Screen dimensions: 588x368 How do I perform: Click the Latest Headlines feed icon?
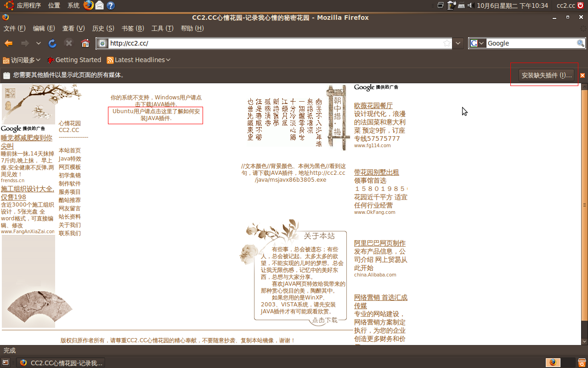coord(110,60)
